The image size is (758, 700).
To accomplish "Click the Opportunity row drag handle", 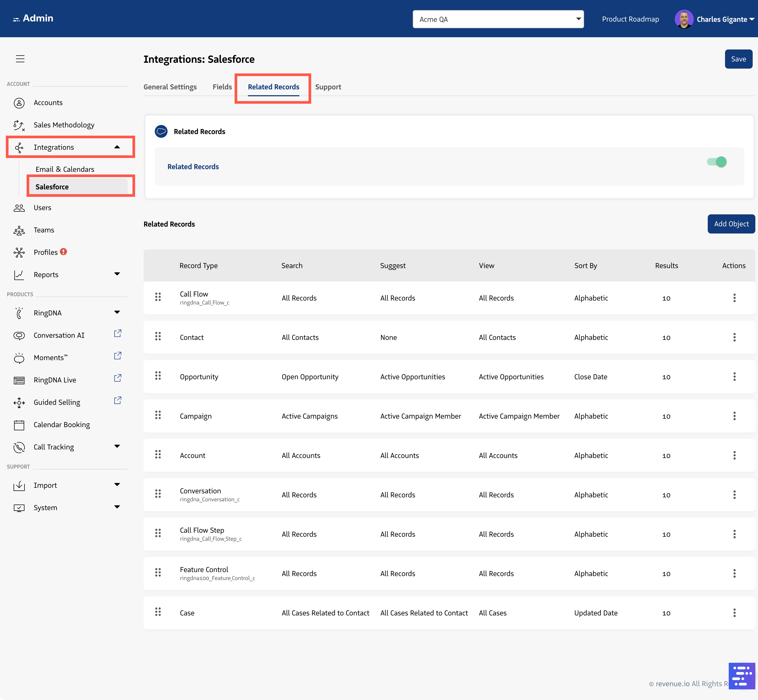I will [158, 376].
